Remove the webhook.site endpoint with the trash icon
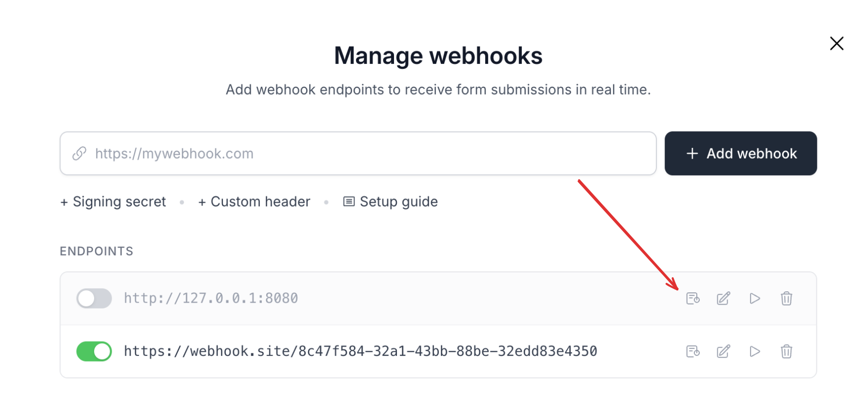This screenshot has height=409, width=868. (786, 351)
